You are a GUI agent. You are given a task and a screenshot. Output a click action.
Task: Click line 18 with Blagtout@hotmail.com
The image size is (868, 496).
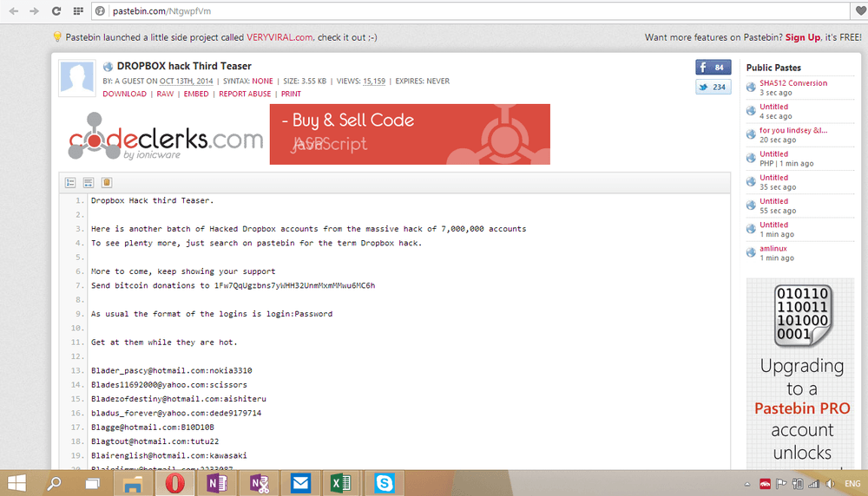pos(155,441)
